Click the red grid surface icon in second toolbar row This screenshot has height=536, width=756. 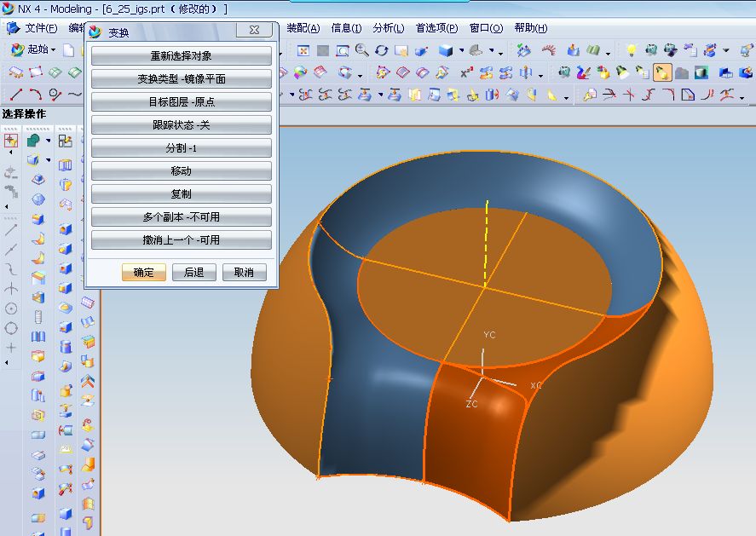[x=320, y=72]
